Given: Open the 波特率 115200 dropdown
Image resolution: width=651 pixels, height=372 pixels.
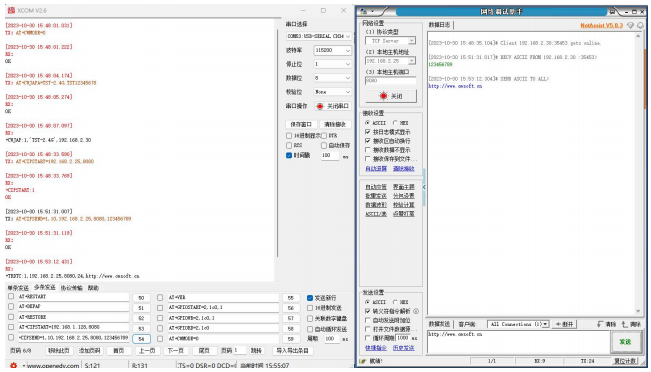Looking at the screenshot, I should pos(333,50).
